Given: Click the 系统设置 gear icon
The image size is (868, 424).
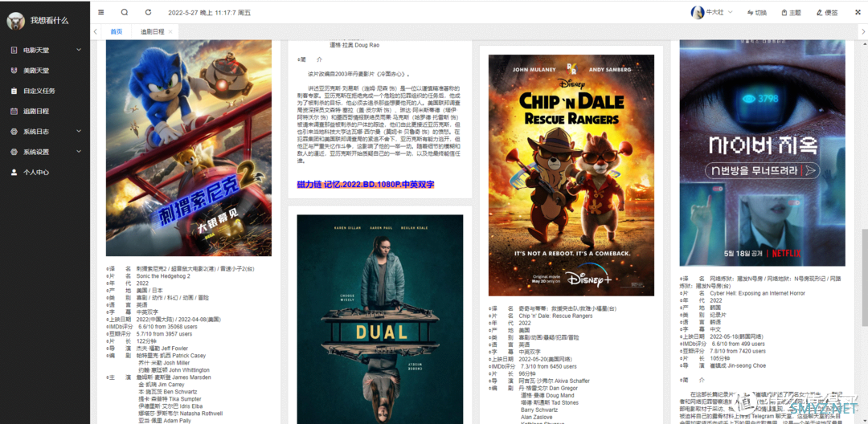Looking at the screenshot, I should 14,152.
